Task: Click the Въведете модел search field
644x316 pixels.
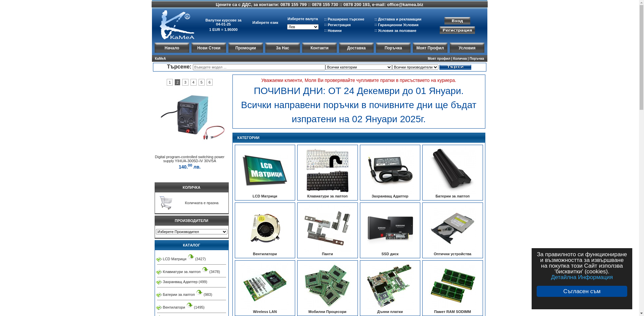Action: (x=258, y=67)
